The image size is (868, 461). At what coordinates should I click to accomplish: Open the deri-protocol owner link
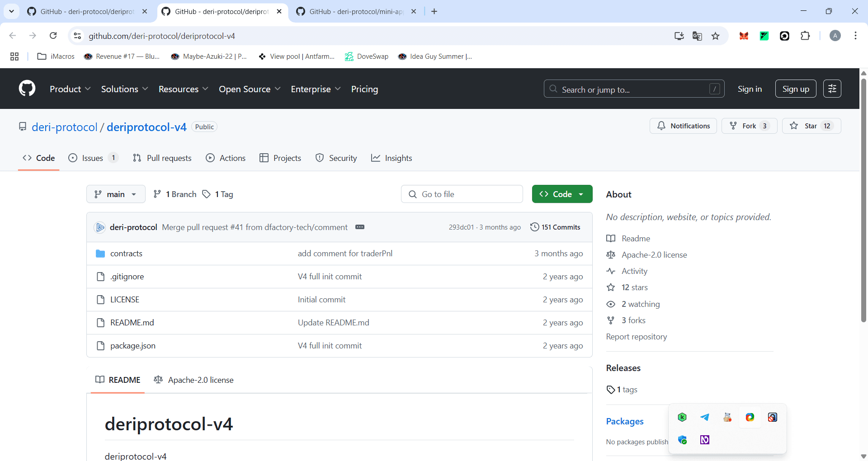[65, 127]
